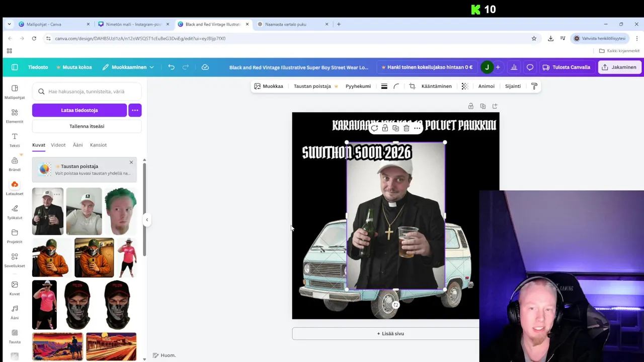Screen dimensions: 644x362
Task: Click the copy style paint roller icon
Action: coord(534,86)
